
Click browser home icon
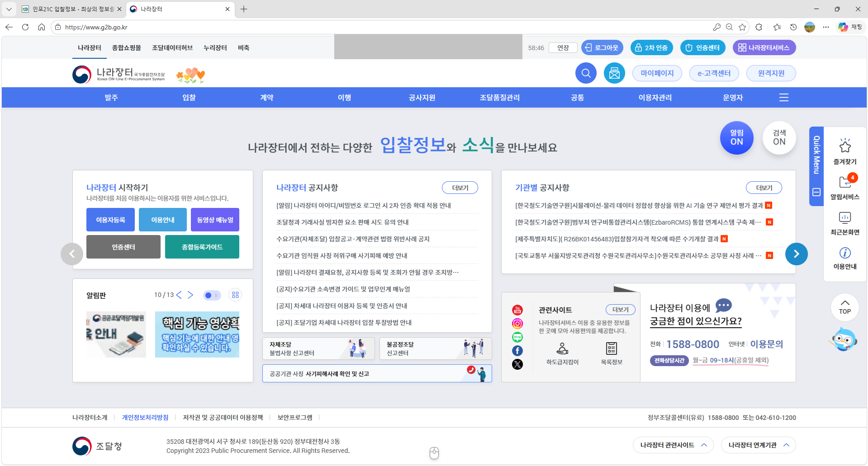42,27
